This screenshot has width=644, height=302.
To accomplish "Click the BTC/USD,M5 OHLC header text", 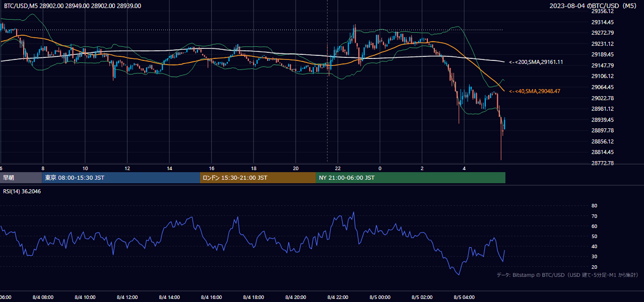I will [73, 6].
